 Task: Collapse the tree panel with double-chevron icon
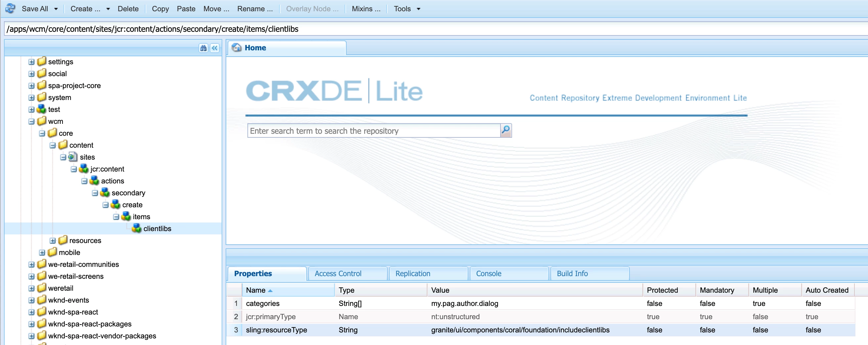(x=215, y=48)
